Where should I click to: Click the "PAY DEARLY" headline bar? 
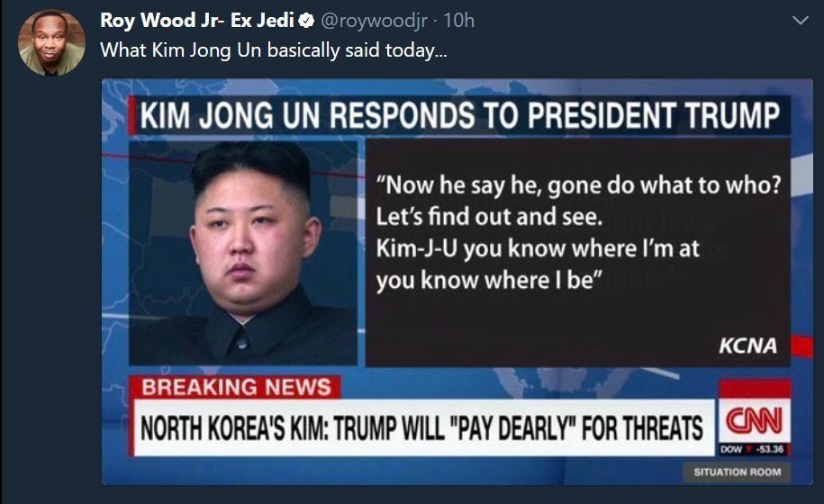pos(423,427)
